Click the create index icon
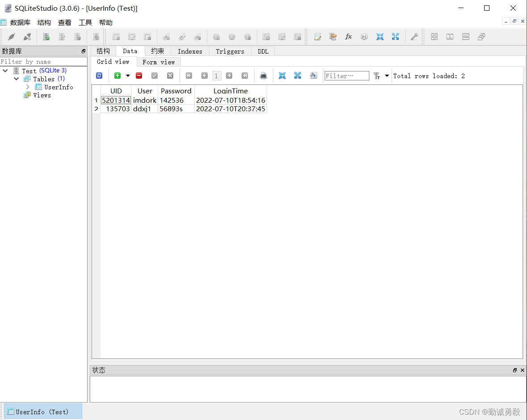The height and width of the screenshot is (420, 527). tap(167, 37)
